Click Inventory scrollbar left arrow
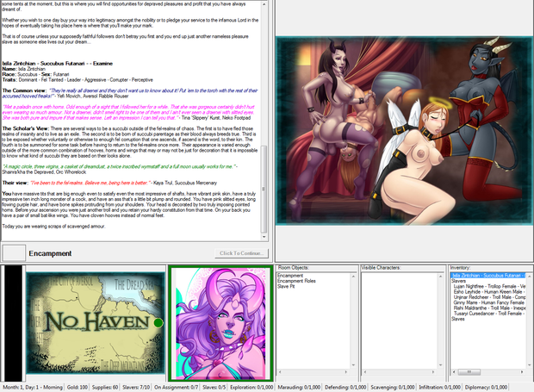The width and height of the screenshot is (534, 392). (454, 372)
